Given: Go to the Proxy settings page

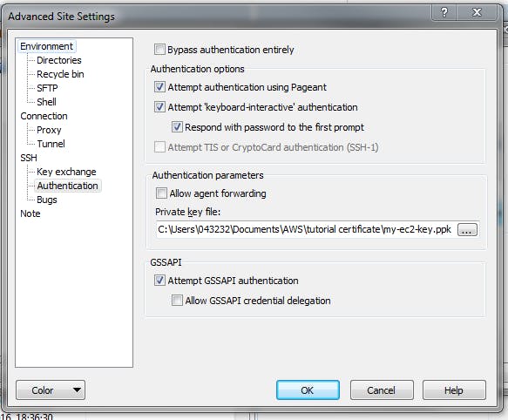Looking at the screenshot, I should [49, 130].
